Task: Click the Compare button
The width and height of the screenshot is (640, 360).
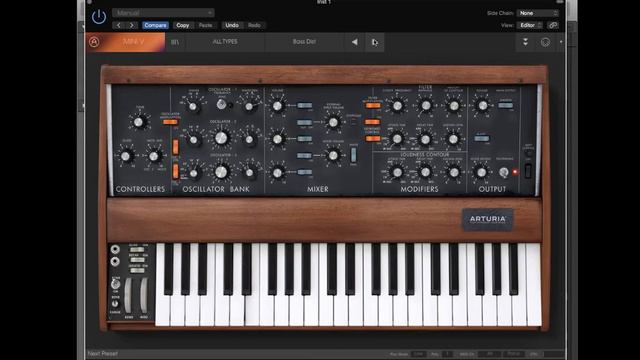Action: click(155, 25)
